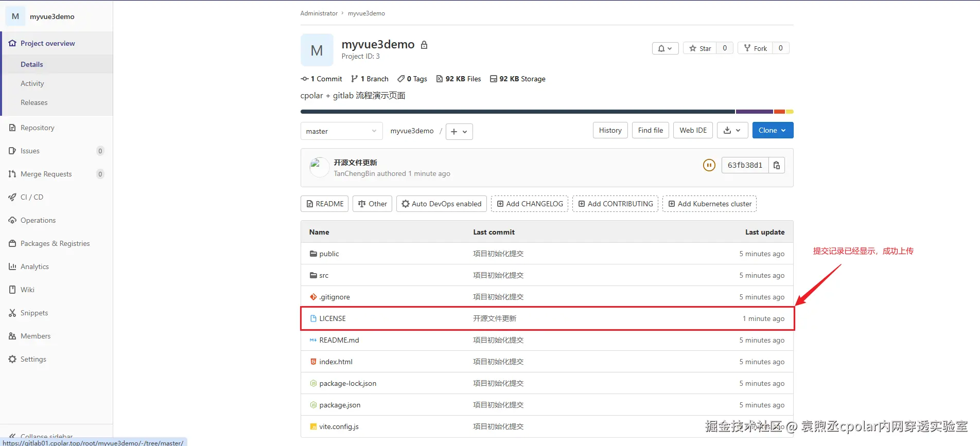The image size is (980, 446).
Task: Expand the add-file plus dropdown
Action: (x=459, y=132)
